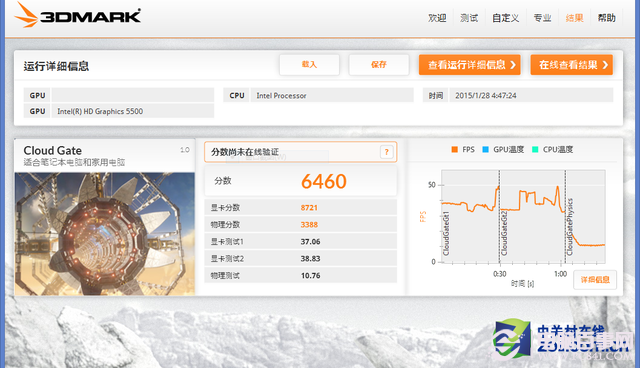Open the 测试 tab
640x368 pixels.
coord(469,18)
